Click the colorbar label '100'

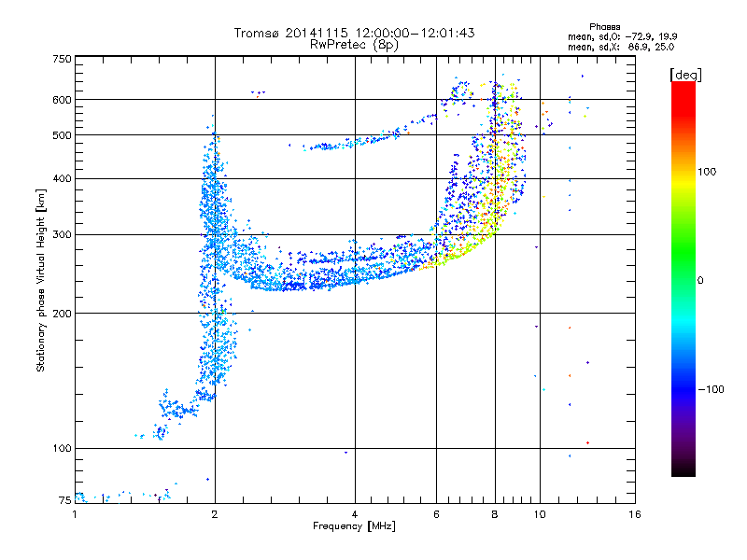click(707, 172)
